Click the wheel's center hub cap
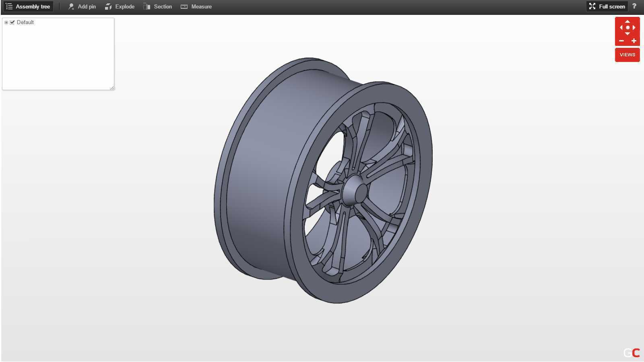Screen dimensions: 644x362 click(355, 191)
